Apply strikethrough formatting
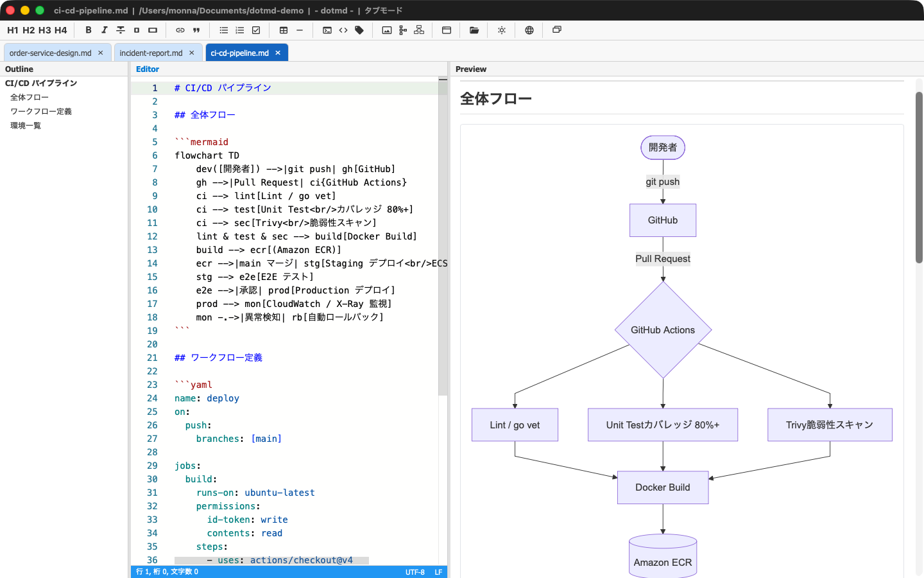The height and width of the screenshot is (578, 924). (121, 30)
